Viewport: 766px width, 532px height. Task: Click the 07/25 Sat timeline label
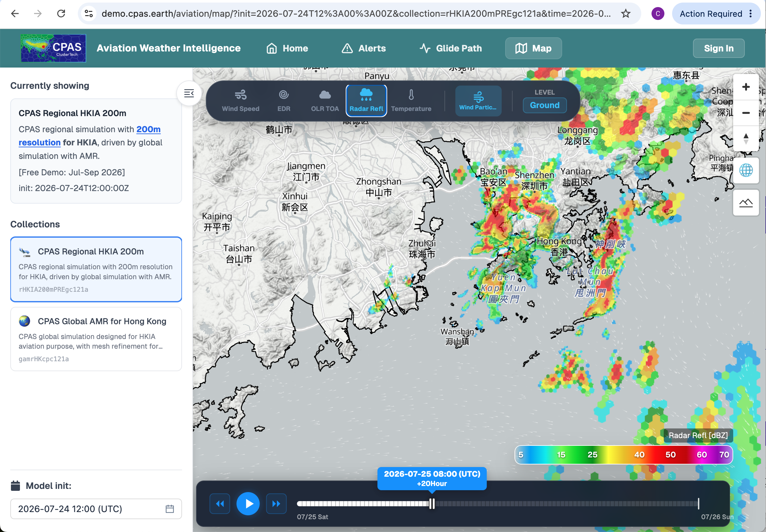(313, 517)
